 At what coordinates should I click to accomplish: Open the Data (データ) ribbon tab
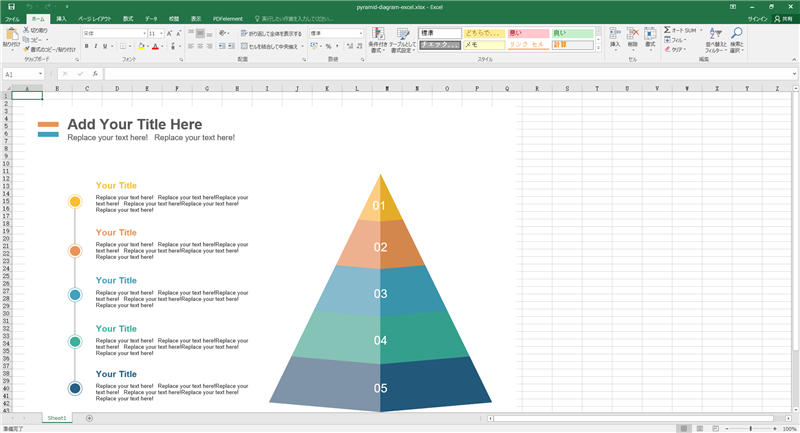pyautogui.click(x=151, y=18)
